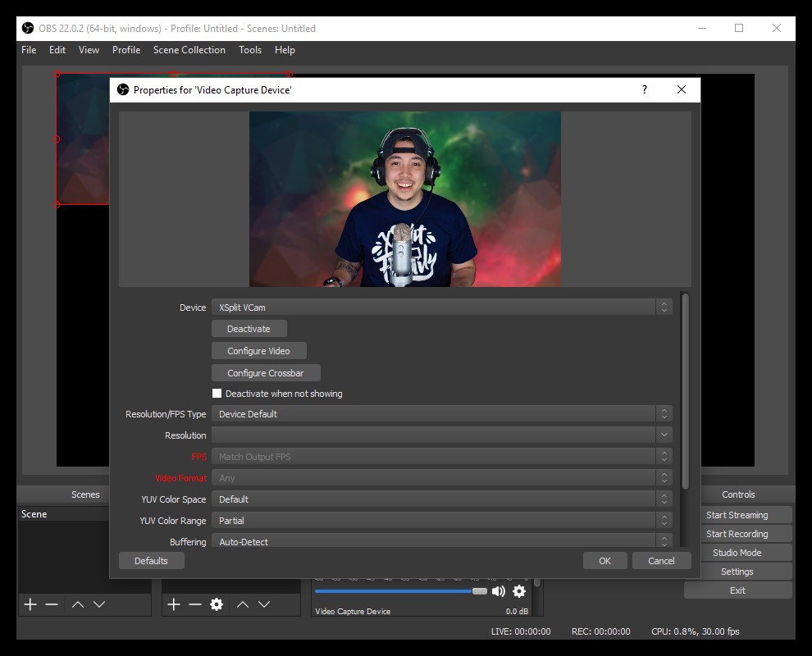Expand the Resolution/FPS Type dropdown
Viewport: 812px width, 656px height.
441,414
